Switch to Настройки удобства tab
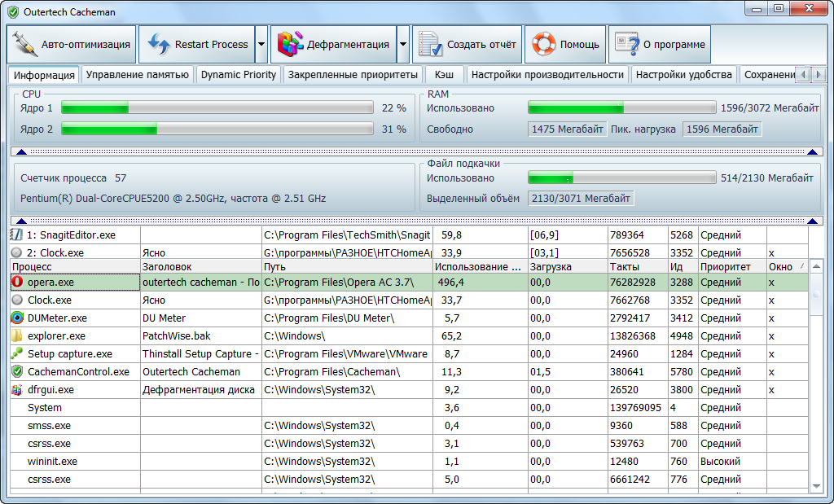Image resolution: width=834 pixels, height=504 pixels. click(684, 74)
